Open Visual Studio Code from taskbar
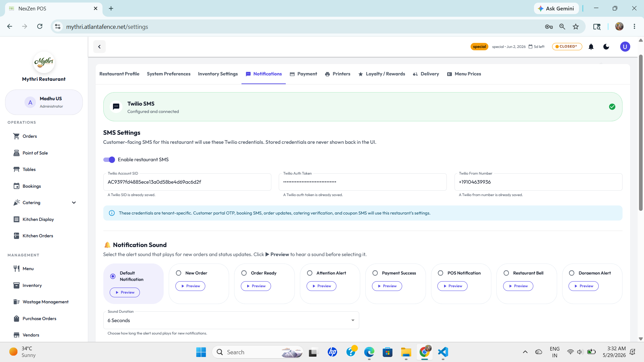This screenshot has height=362, width=644. 443,352
